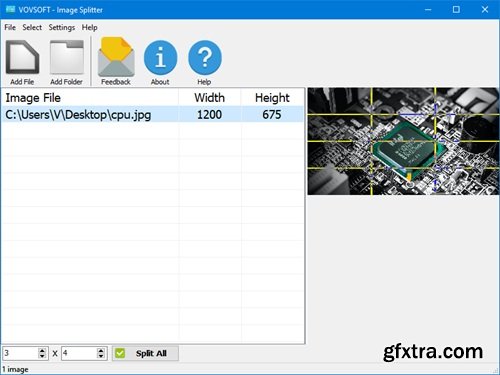The image size is (500, 375).
Task: Increase the rows value of 3
Action: coord(42,350)
